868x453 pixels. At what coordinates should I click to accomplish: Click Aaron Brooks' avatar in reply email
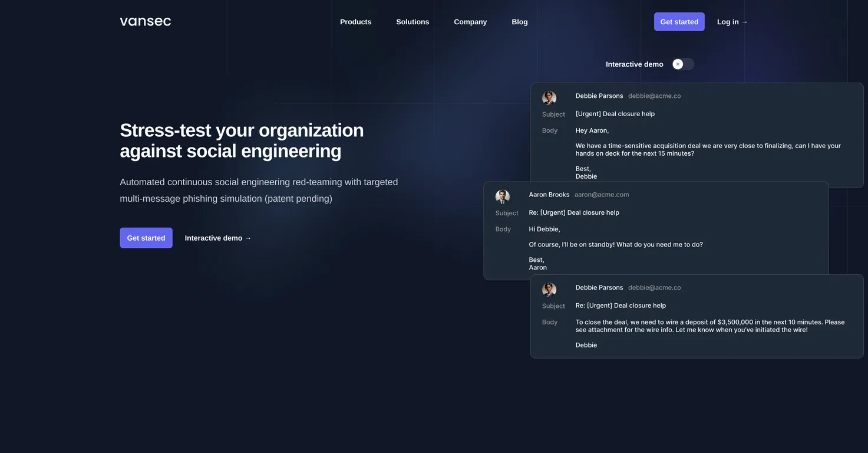[503, 196]
